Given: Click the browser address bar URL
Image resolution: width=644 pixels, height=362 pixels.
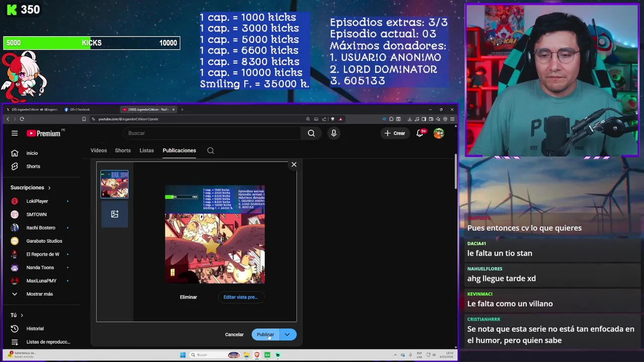Looking at the screenshot, I should (x=128, y=119).
